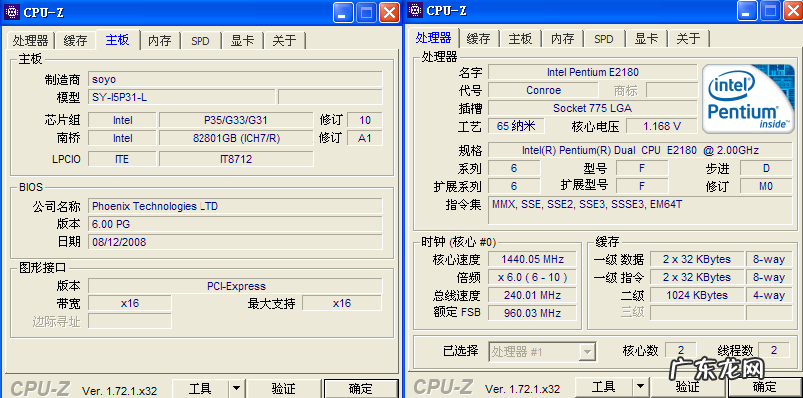Open 显卡 tab in left window
Screen dimensions: 803x398
pyautogui.click(x=242, y=41)
